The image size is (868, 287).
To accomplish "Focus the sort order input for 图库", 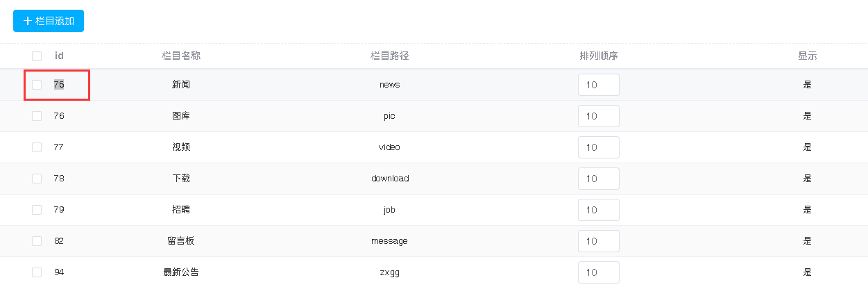I will (598, 116).
